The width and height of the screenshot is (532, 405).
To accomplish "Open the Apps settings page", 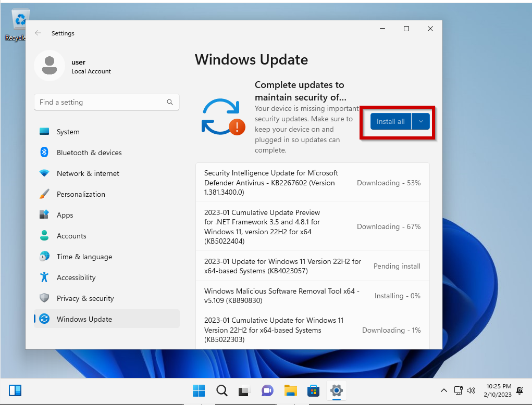I will [107, 214].
